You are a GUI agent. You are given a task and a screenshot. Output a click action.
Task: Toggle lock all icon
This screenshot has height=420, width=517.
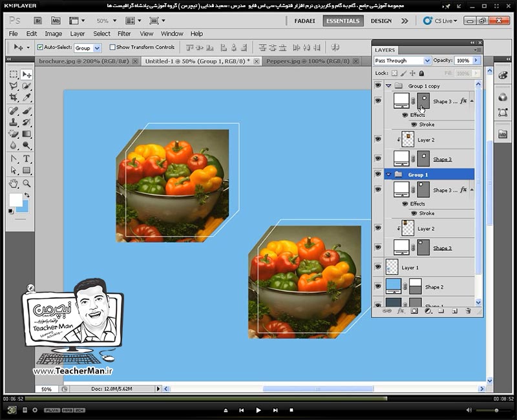(421, 73)
